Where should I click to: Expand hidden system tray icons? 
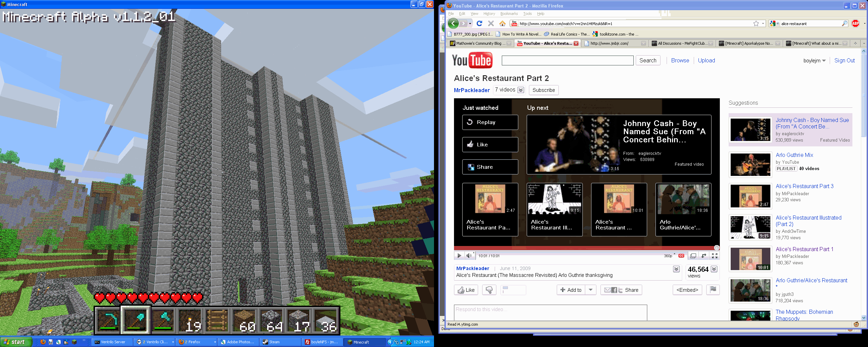[x=390, y=342]
